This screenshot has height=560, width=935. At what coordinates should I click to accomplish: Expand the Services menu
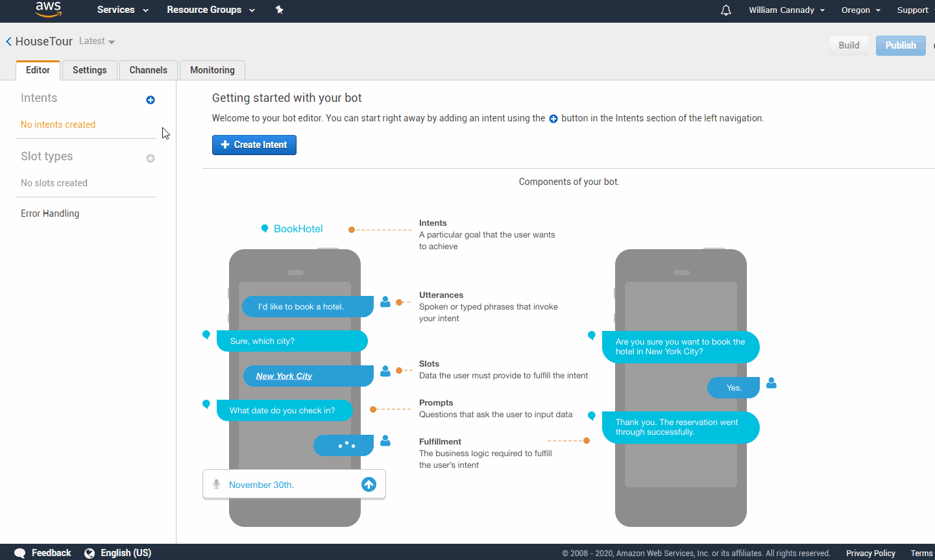pyautogui.click(x=123, y=10)
